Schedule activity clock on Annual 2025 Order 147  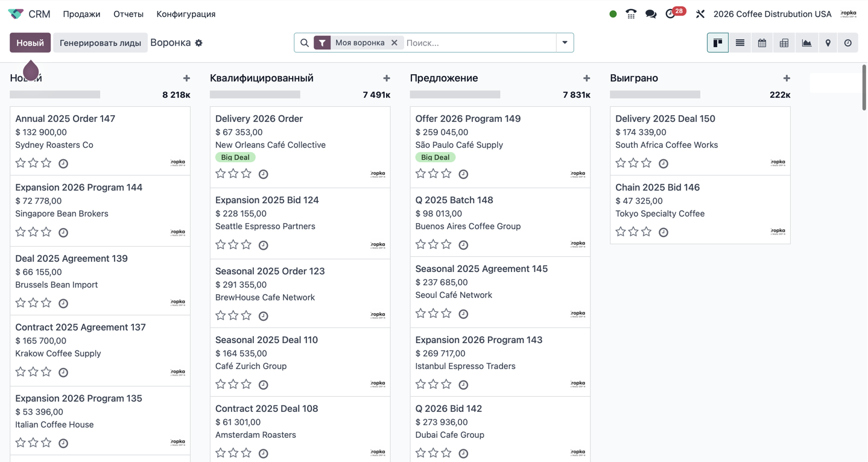pyautogui.click(x=63, y=163)
